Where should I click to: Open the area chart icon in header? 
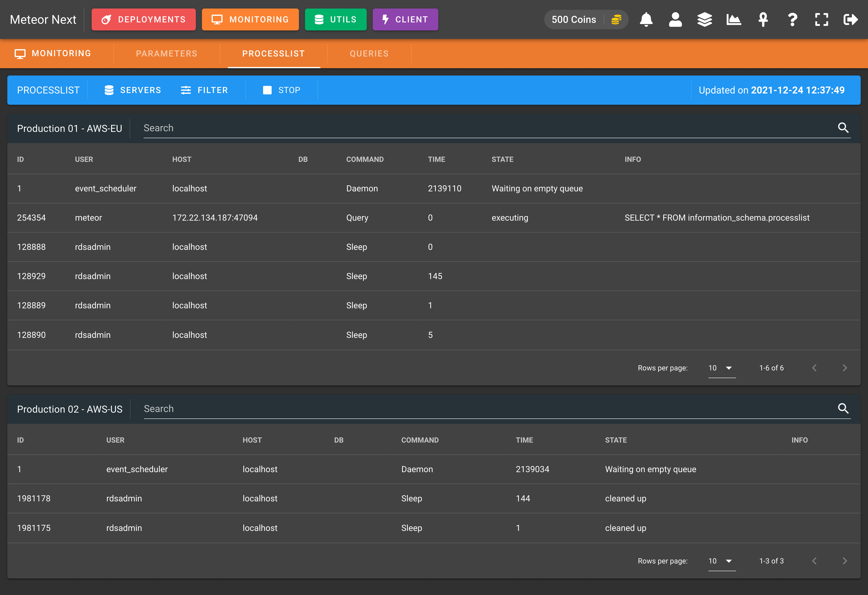(734, 19)
